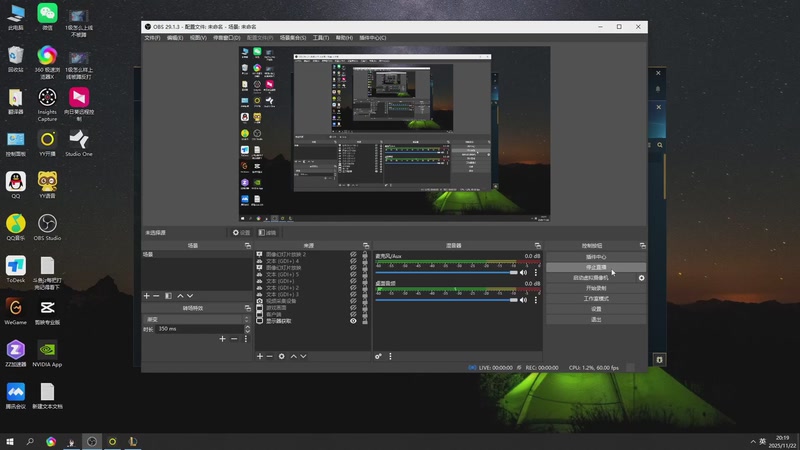
Task: Open the 桌面音频 three-dot options
Action: 536,300
